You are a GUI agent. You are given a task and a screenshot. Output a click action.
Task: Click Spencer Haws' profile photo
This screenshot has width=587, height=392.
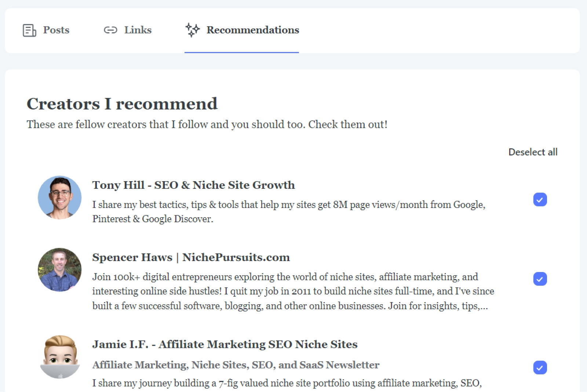pos(60,270)
